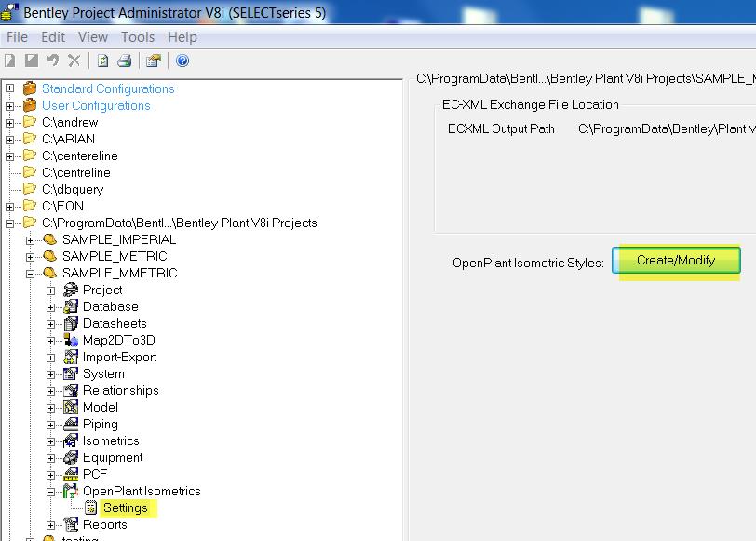Click the Isometrics node icon

(x=71, y=440)
